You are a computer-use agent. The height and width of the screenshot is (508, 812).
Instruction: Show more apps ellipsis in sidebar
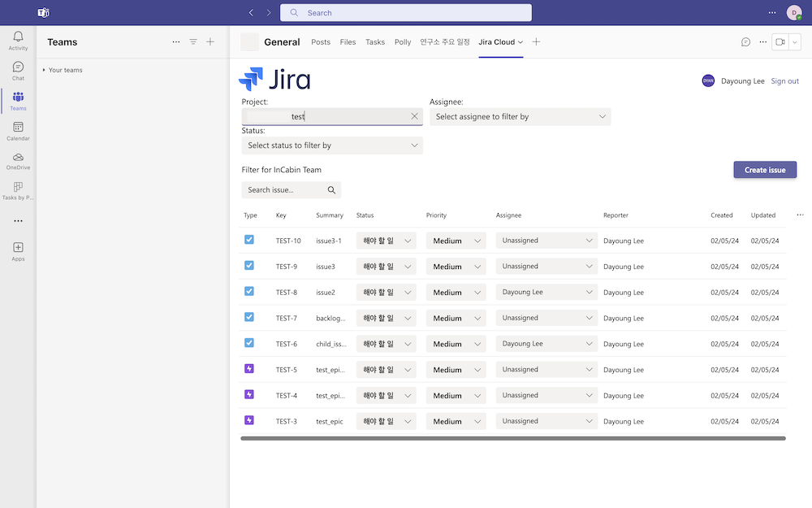(x=18, y=221)
